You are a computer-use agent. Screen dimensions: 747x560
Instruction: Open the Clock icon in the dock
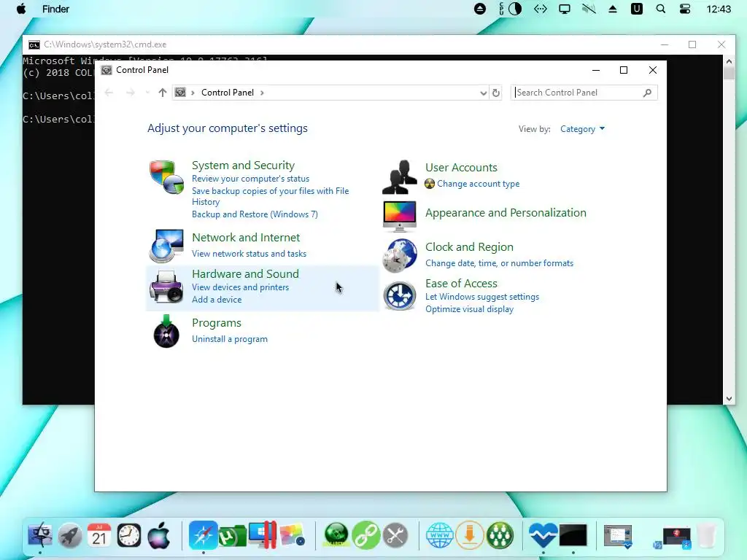[128, 535]
